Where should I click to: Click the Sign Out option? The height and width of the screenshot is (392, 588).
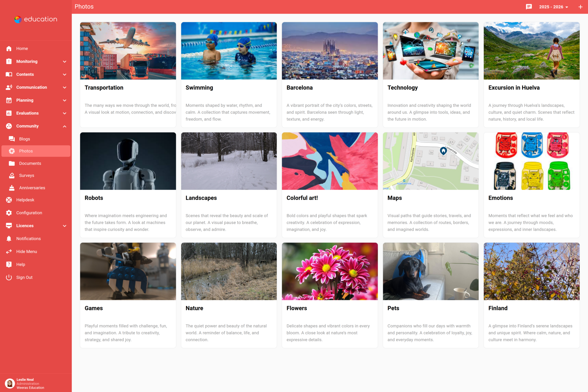[24, 277]
